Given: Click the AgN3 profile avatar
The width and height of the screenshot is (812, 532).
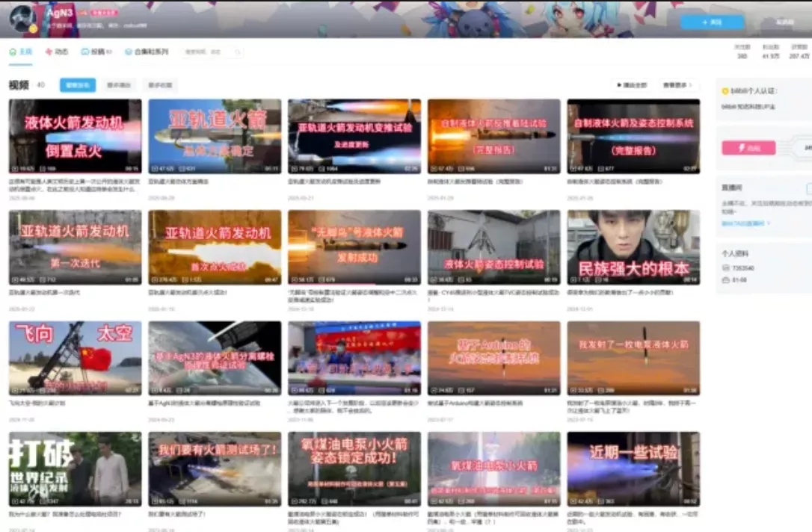Looking at the screenshot, I should [22, 19].
